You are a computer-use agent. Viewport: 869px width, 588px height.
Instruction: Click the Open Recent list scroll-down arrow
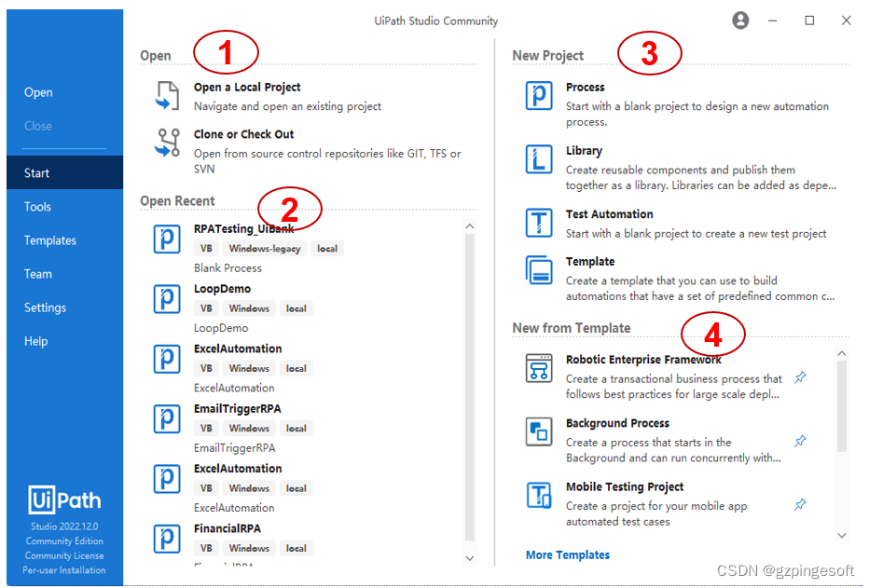(x=469, y=558)
